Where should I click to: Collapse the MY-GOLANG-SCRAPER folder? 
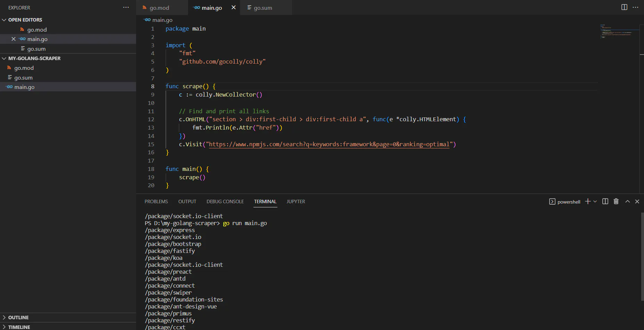click(4, 58)
